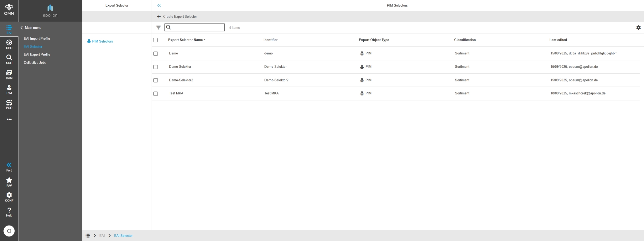Open Collective Jobs menu item

click(x=35, y=63)
